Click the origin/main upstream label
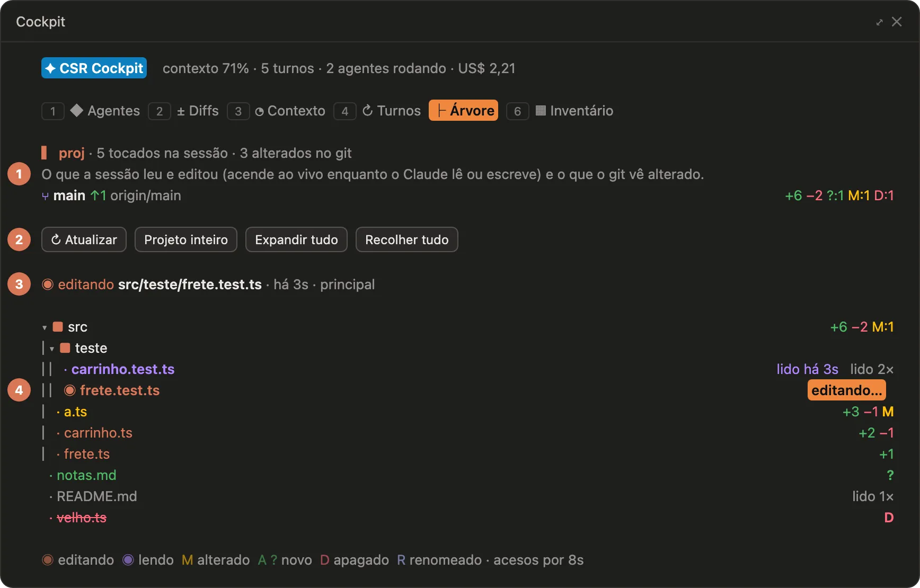The width and height of the screenshot is (920, 588). [x=146, y=195]
